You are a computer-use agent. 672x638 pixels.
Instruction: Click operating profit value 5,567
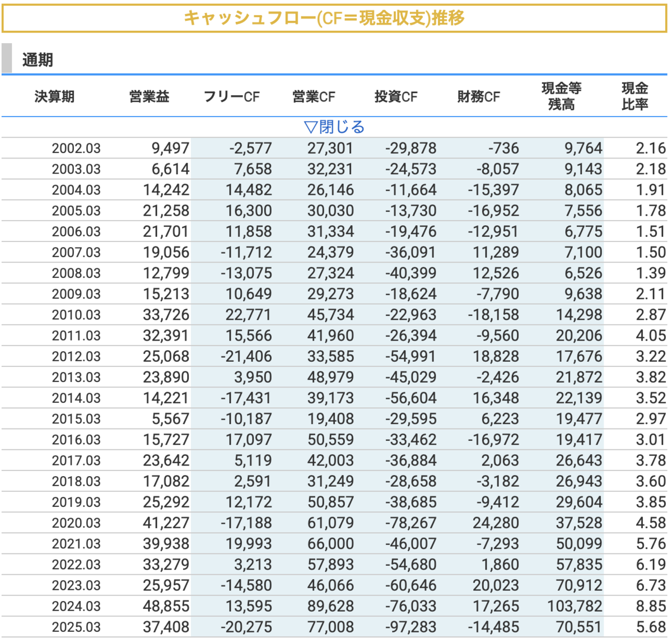pyautogui.click(x=170, y=418)
